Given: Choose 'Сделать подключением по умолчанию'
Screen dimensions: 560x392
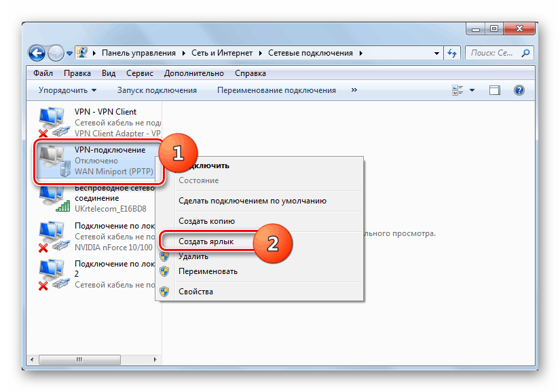Looking at the screenshot, I should (x=259, y=201).
